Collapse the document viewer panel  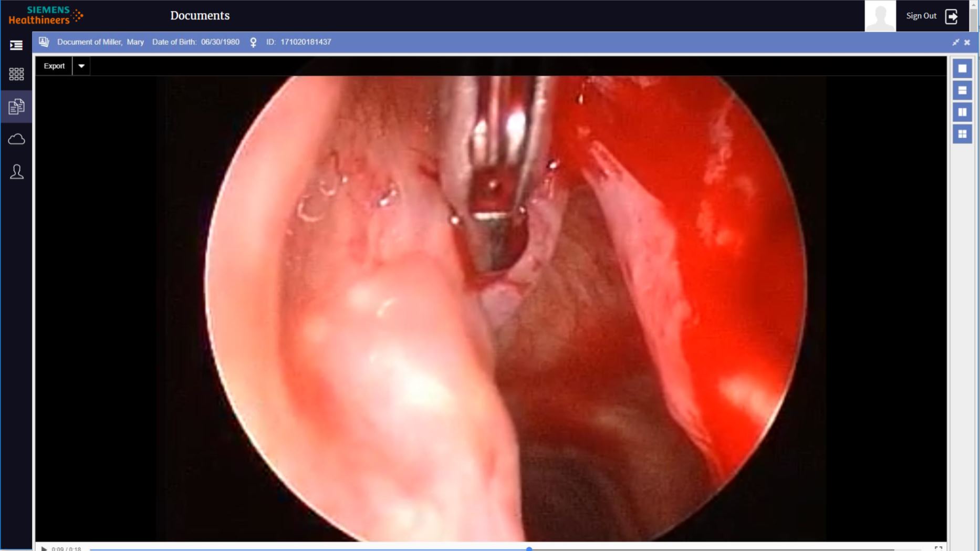click(955, 42)
